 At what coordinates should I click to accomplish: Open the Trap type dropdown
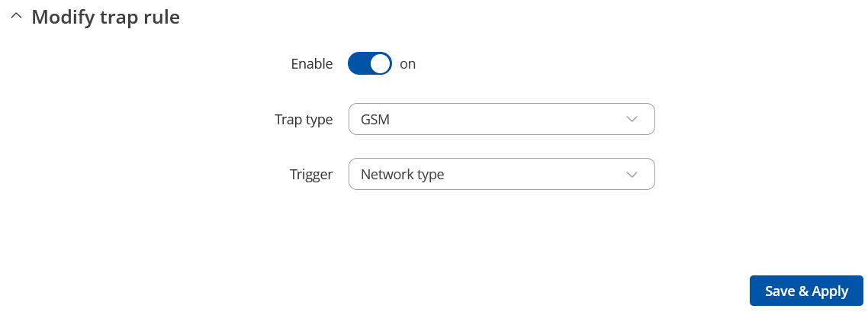pyautogui.click(x=501, y=119)
